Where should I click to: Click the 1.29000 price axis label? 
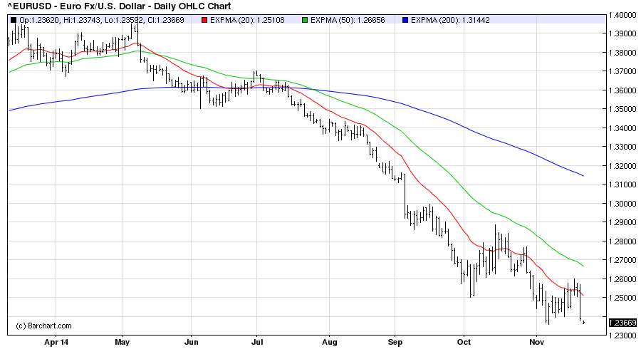pos(622,222)
